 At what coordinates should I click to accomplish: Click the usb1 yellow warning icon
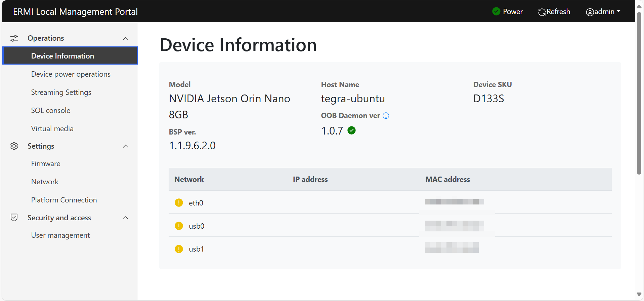click(179, 249)
